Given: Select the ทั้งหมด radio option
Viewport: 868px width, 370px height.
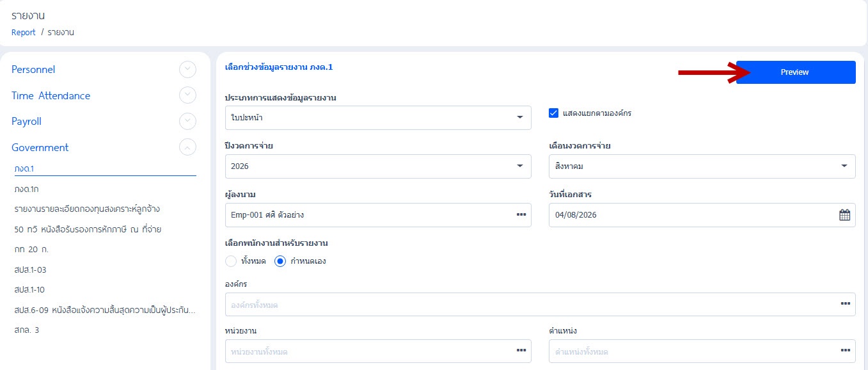Looking at the screenshot, I should point(231,261).
